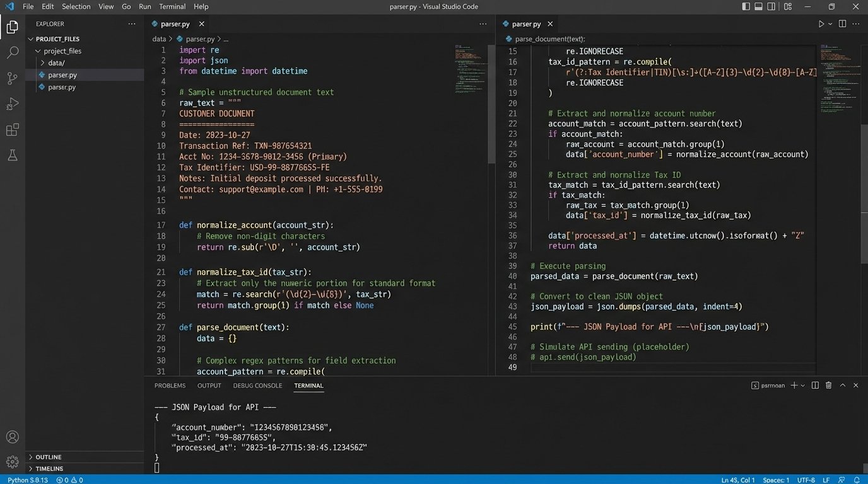Viewport: 868px width, 484px height.
Task: Expand the data/ folder in Explorer
Action: pos(56,63)
